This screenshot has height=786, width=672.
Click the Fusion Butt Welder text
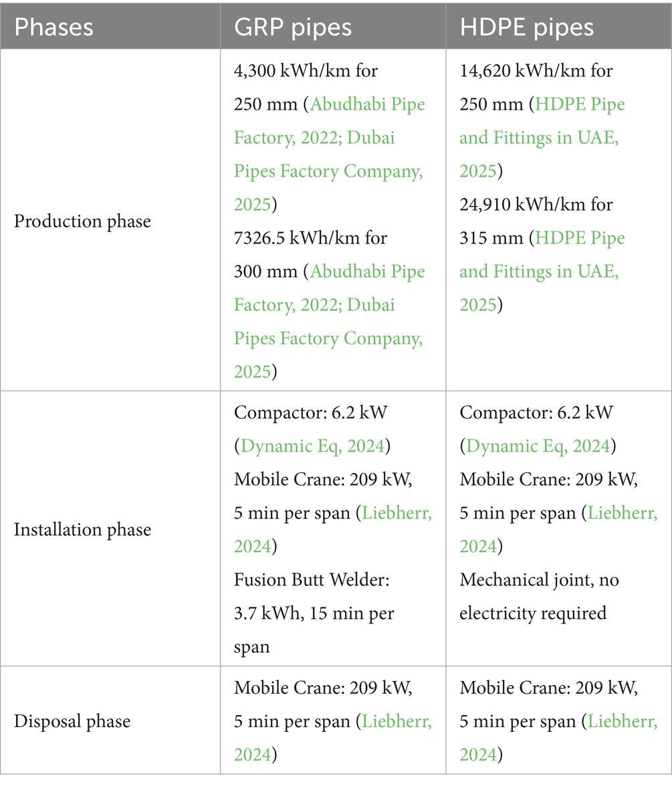pyautogui.click(x=312, y=580)
